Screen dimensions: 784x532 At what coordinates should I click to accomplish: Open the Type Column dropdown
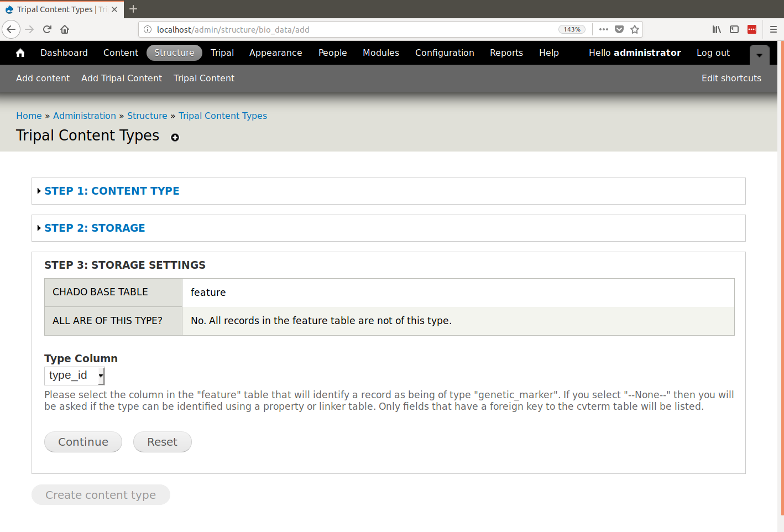(x=75, y=375)
